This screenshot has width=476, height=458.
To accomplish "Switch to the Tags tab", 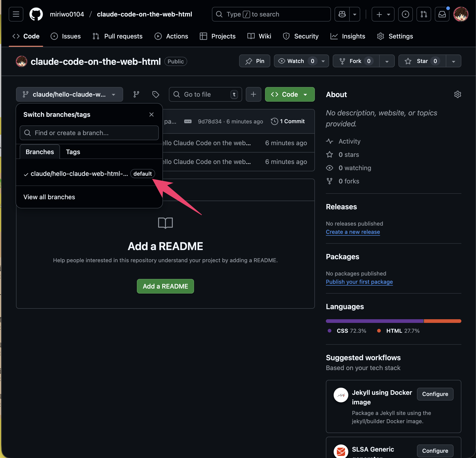I will (x=73, y=152).
